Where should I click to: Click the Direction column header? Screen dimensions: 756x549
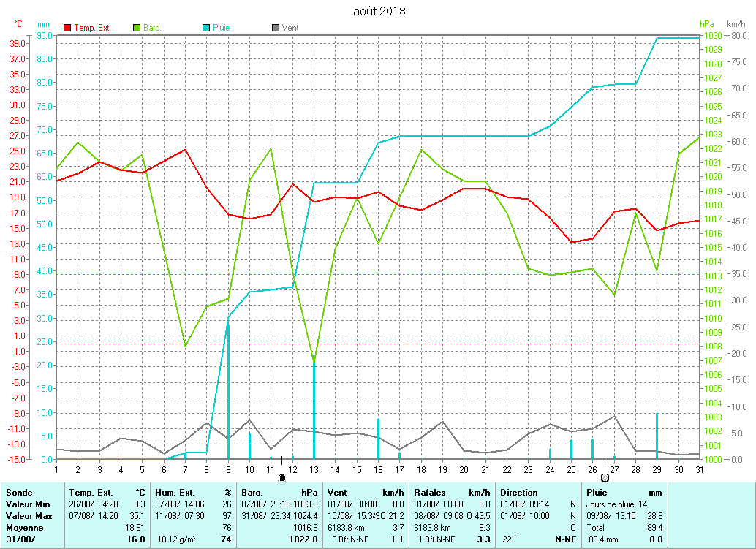point(519,493)
